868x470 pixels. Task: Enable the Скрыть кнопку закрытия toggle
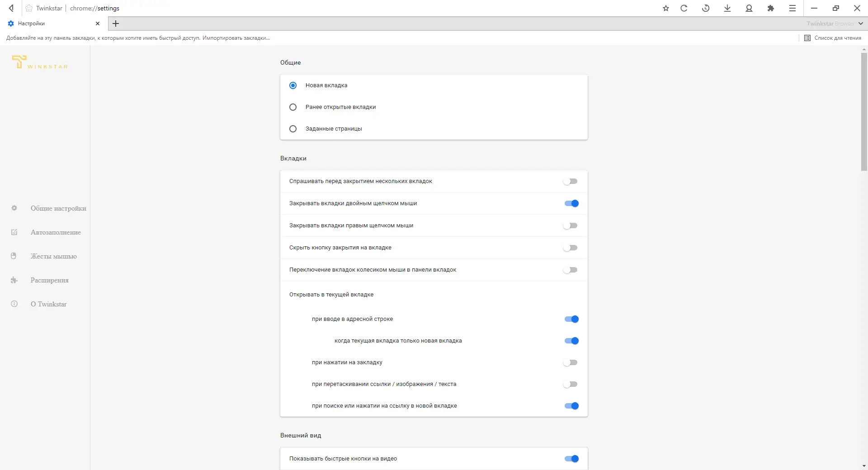tap(571, 248)
